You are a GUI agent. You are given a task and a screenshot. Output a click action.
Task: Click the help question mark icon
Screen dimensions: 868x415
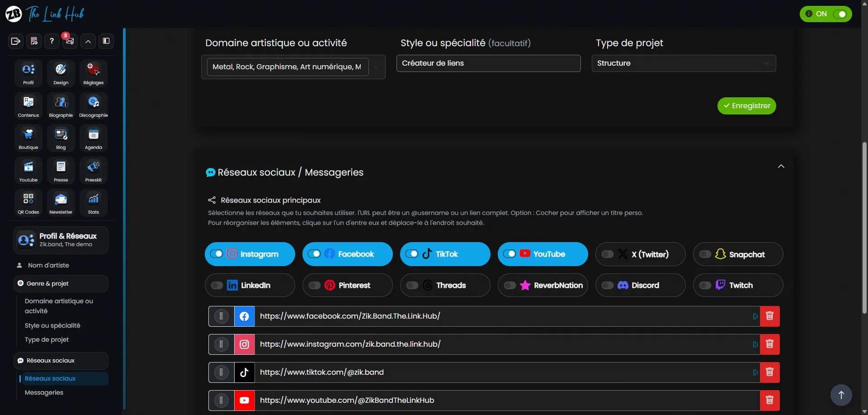click(52, 41)
